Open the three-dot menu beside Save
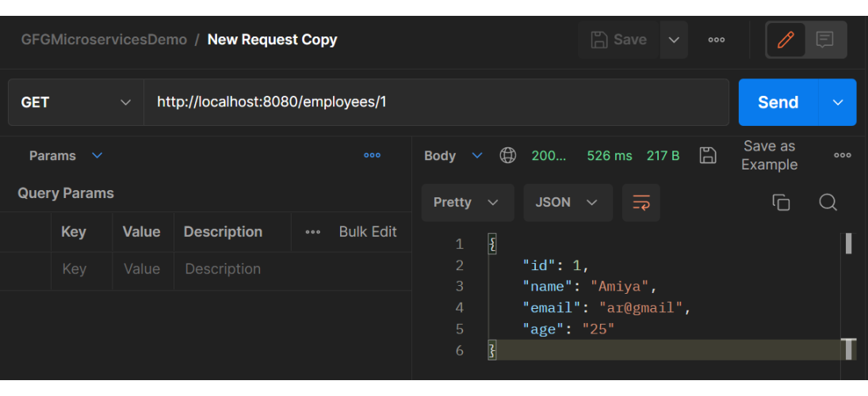Viewport: 868px width, 396px height. click(x=717, y=40)
